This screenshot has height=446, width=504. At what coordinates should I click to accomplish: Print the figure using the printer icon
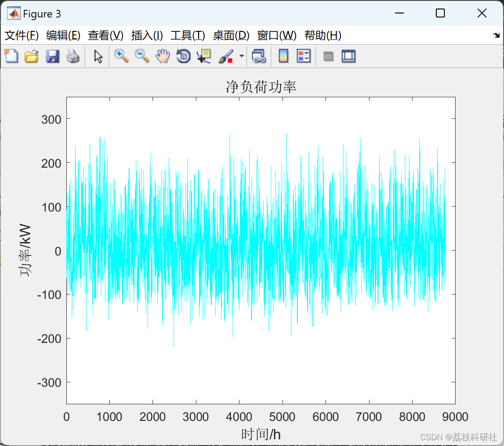tap(73, 56)
